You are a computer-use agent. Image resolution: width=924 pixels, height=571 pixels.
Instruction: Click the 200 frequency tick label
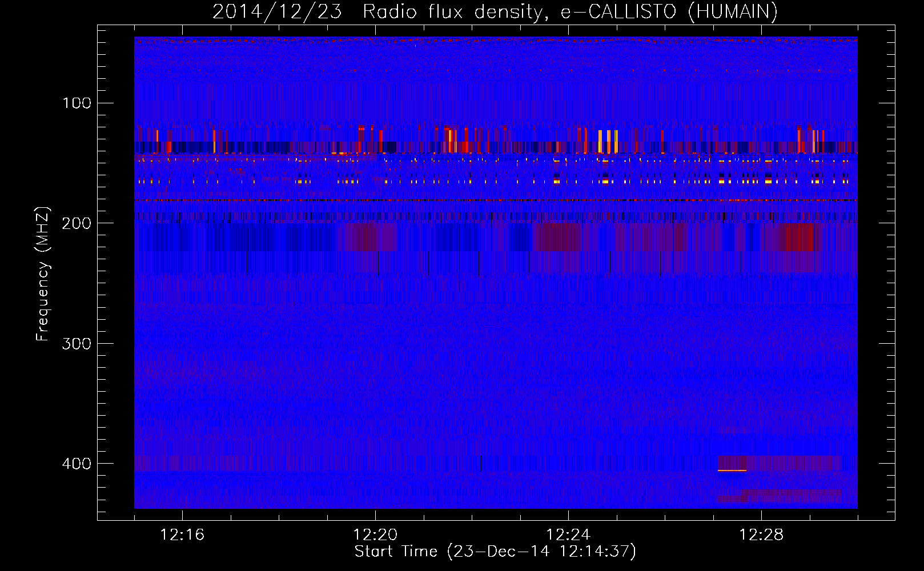click(77, 223)
